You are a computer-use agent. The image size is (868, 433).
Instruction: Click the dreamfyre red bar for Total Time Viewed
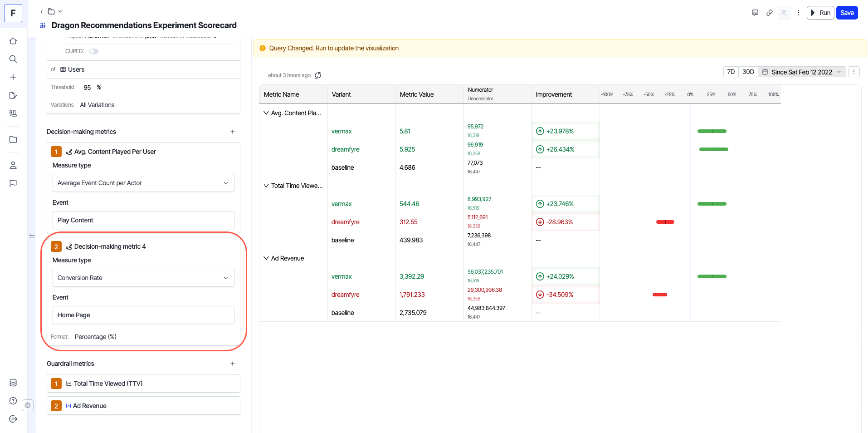pos(665,222)
